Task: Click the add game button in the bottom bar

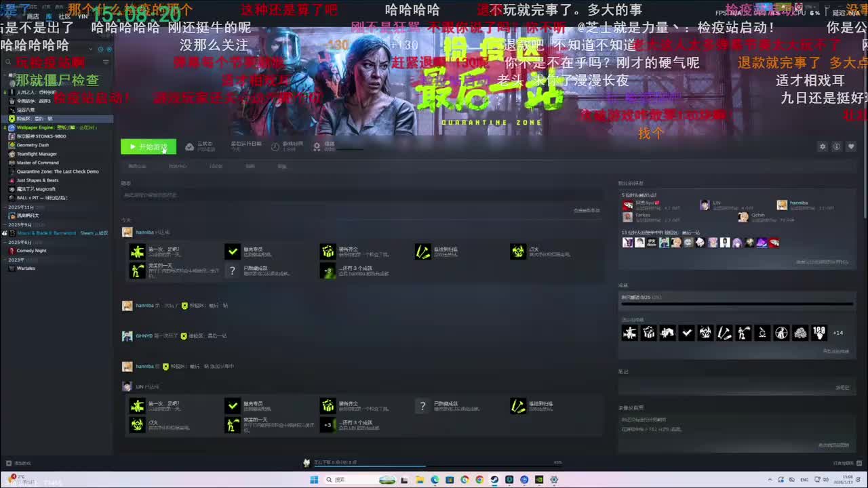Action: (19, 463)
